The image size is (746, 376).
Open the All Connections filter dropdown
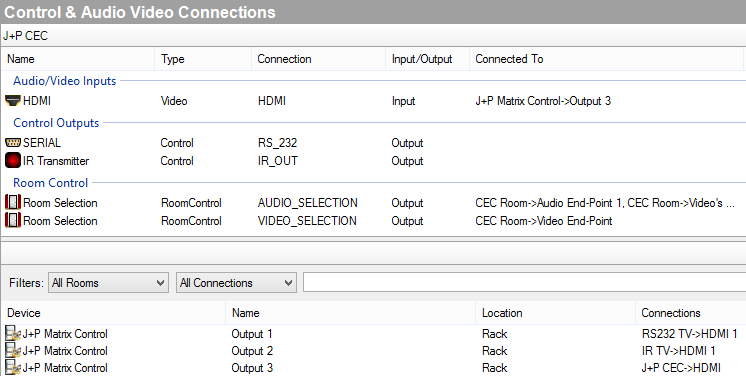click(236, 283)
